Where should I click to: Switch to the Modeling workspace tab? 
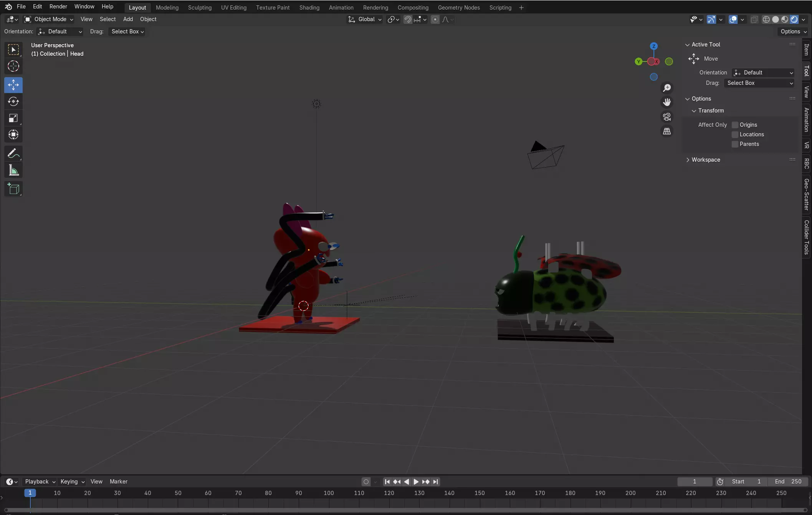pyautogui.click(x=167, y=8)
